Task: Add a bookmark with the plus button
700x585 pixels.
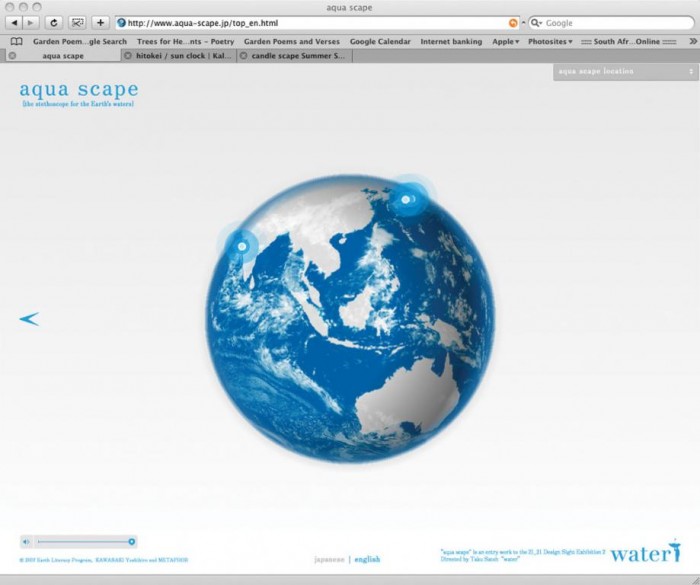Action: click(x=100, y=23)
